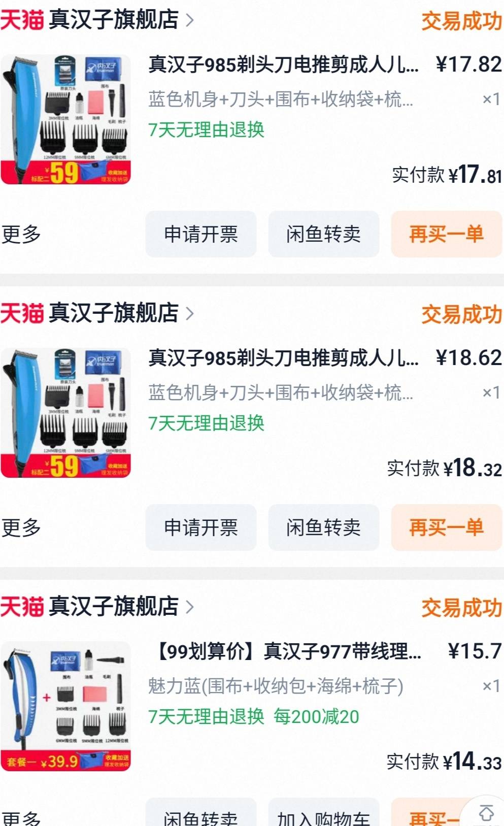
Task: Expand second 真汉子旗舰店 store chevron
Action: pos(189,313)
